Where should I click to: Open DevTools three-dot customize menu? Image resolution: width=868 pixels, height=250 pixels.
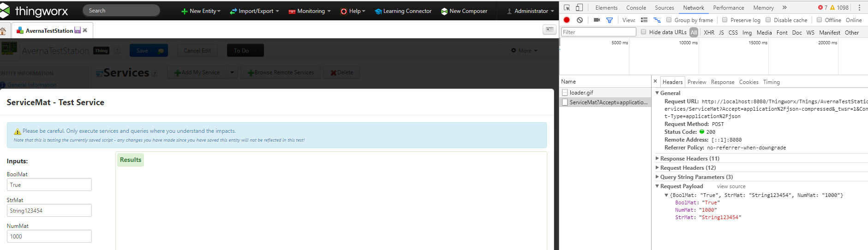pyautogui.click(x=859, y=7)
